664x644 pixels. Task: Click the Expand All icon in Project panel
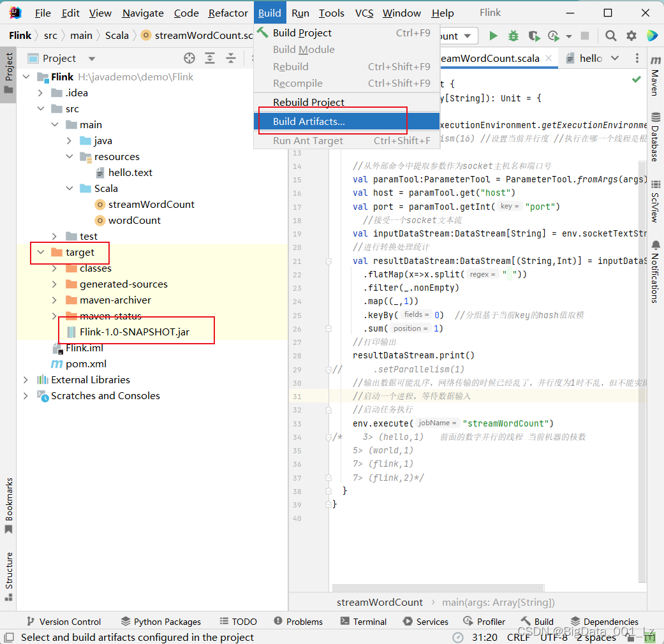(x=210, y=58)
